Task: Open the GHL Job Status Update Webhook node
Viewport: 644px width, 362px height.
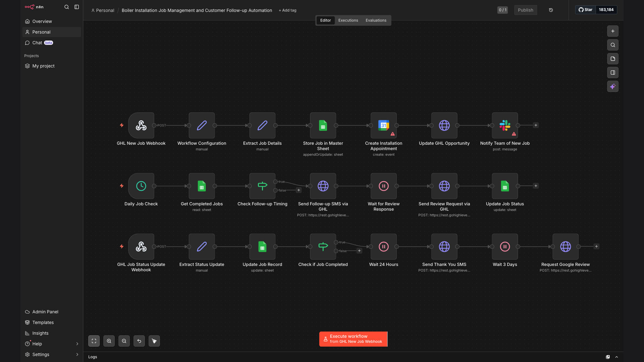Action: pyautogui.click(x=141, y=247)
